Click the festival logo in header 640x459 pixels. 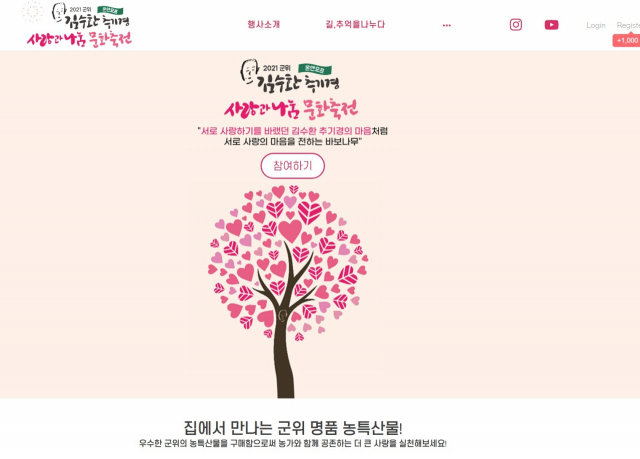click(79, 25)
